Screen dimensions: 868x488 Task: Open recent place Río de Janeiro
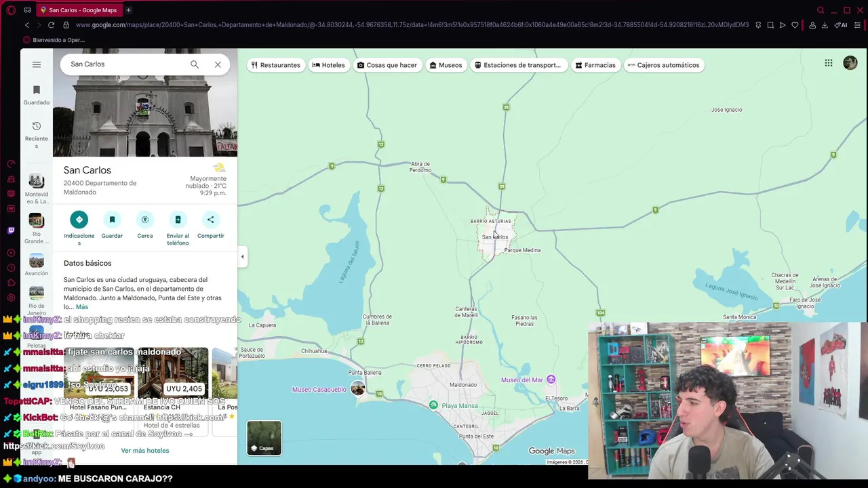point(37,301)
